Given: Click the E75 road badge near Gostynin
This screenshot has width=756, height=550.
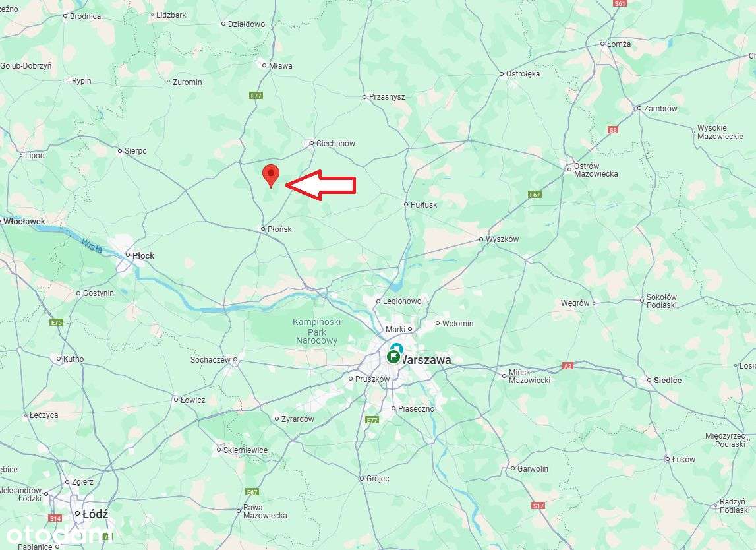Looking at the screenshot, I should [x=57, y=322].
